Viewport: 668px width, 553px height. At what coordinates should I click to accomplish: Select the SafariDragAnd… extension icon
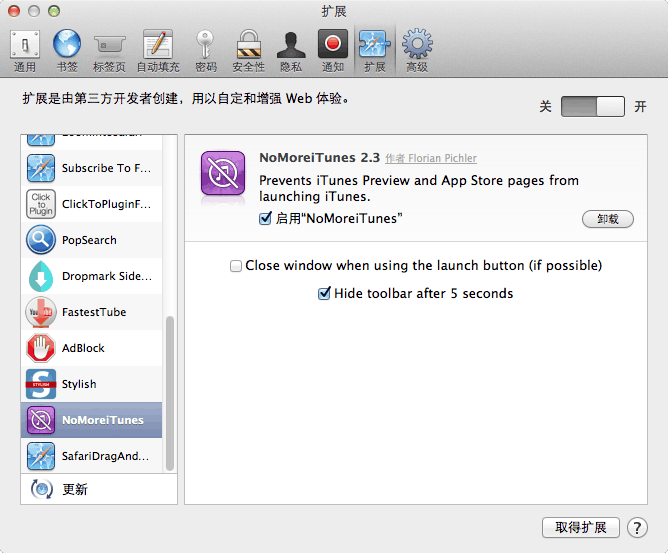point(40,456)
